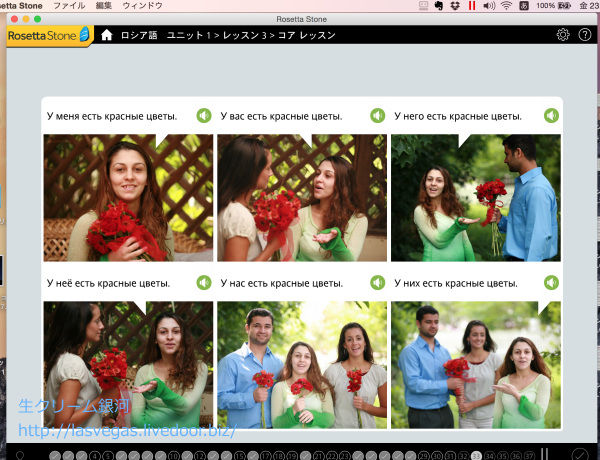Viewport: 600px width, 460px height.
Task: Click ロシア語 in the breadcrumb
Action: pyautogui.click(x=139, y=35)
